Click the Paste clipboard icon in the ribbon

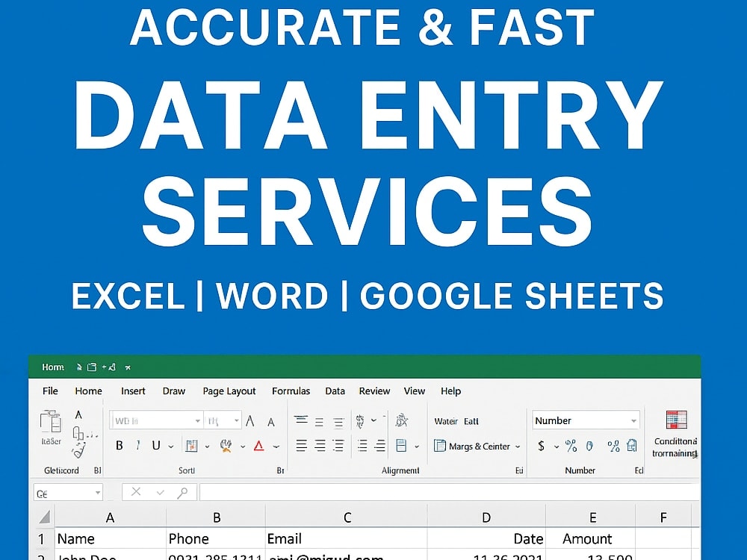pos(51,421)
